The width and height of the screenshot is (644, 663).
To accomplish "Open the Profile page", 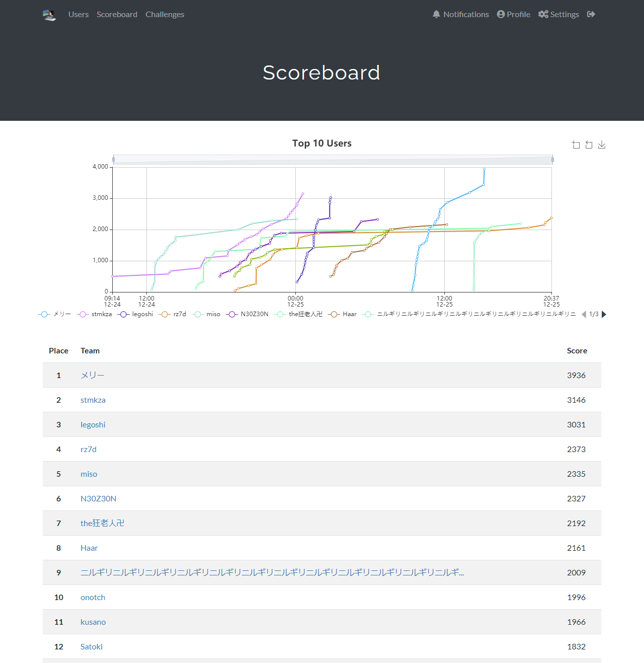I will [x=514, y=15].
